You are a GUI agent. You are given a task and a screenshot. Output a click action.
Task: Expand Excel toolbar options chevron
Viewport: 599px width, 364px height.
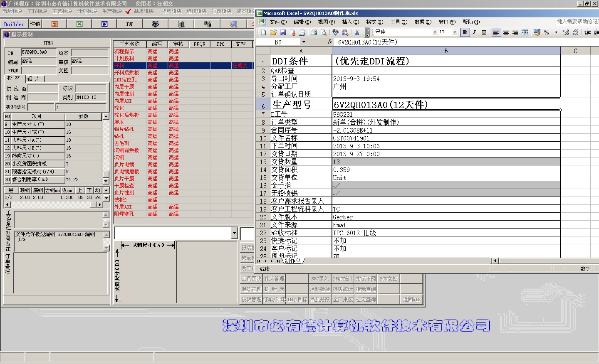367,32
